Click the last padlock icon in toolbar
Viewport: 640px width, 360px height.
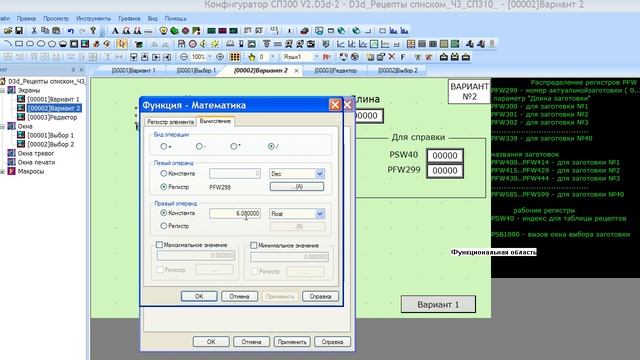pyautogui.click(x=466, y=57)
